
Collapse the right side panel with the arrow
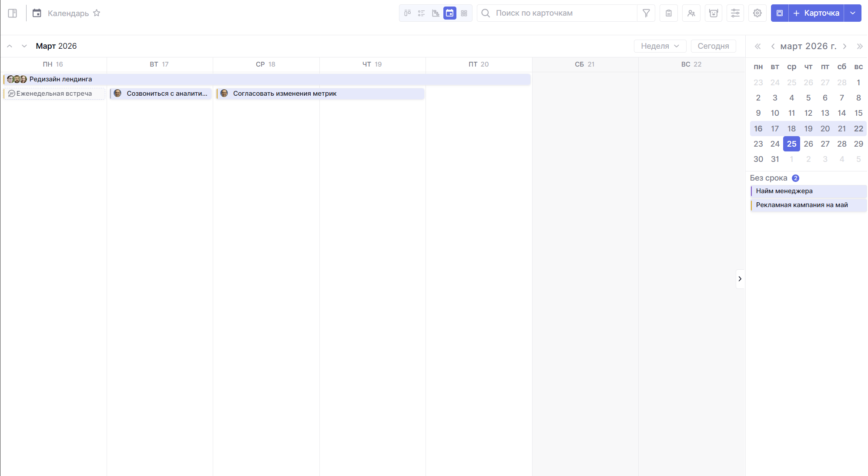point(740,279)
